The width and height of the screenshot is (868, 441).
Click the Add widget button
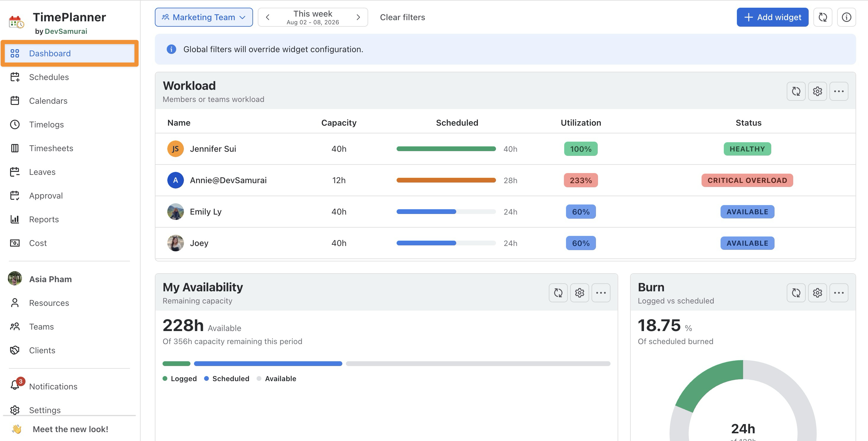point(772,17)
